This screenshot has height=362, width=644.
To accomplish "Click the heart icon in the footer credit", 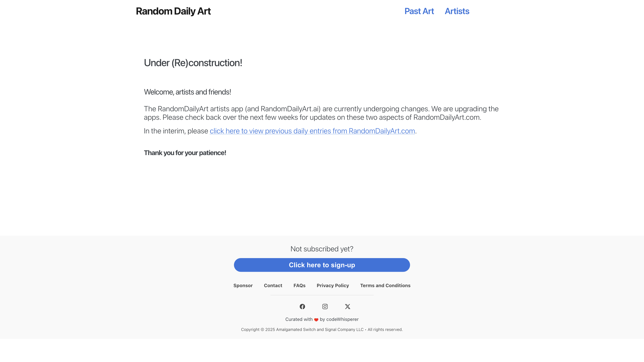I will click(316, 320).
